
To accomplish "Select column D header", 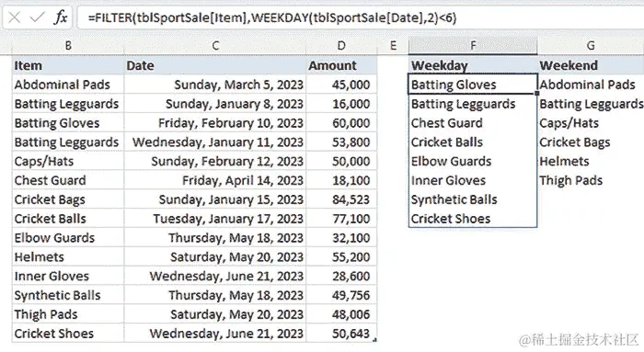I will click(x=341, y=46).
